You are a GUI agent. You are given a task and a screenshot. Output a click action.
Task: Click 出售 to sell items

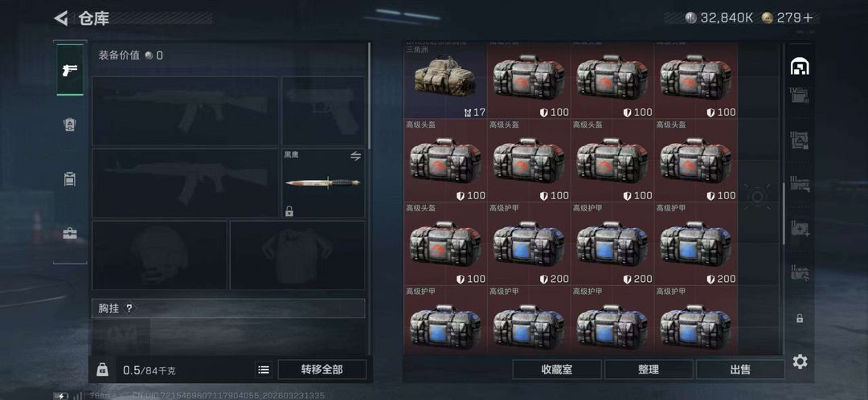point(740,369)
